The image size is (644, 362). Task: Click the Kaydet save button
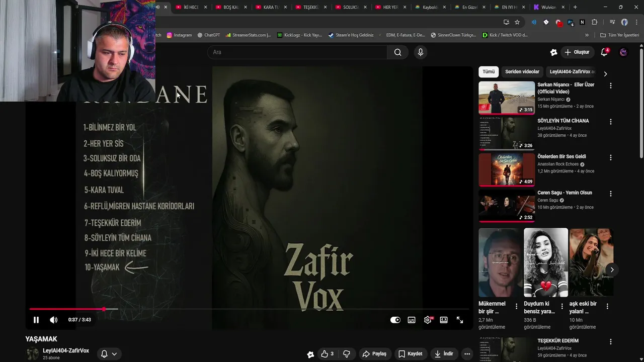[x=410, y=354]
